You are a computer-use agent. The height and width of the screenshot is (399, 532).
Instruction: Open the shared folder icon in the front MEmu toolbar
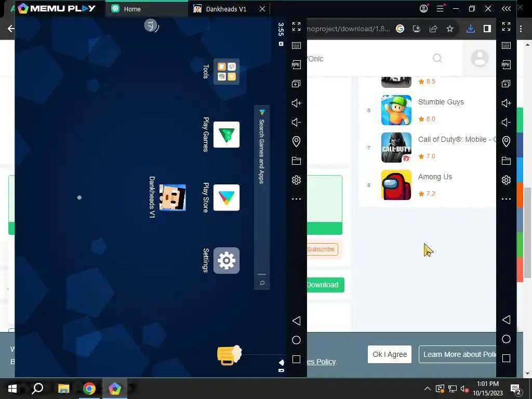[x=296, y=161]
